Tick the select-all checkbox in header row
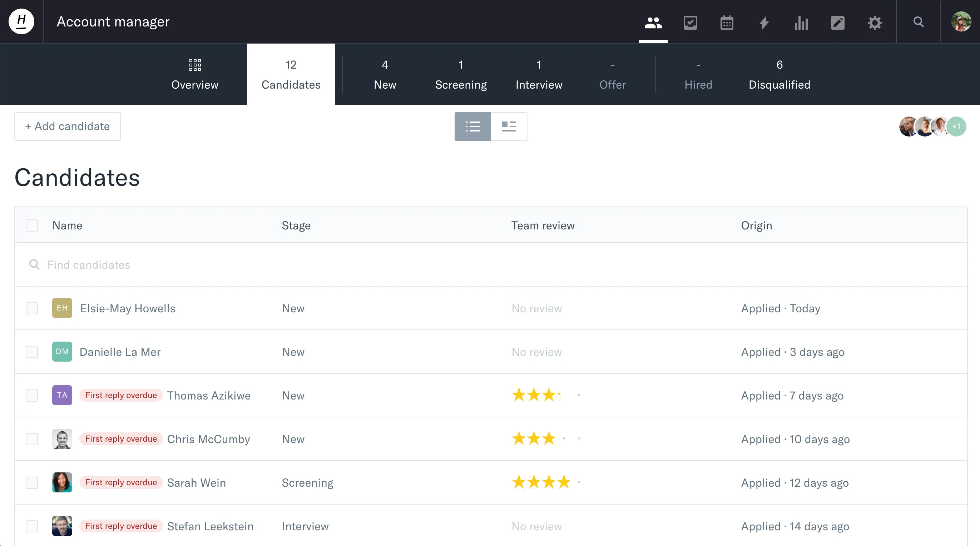980x546 pixels. [31, 225]
